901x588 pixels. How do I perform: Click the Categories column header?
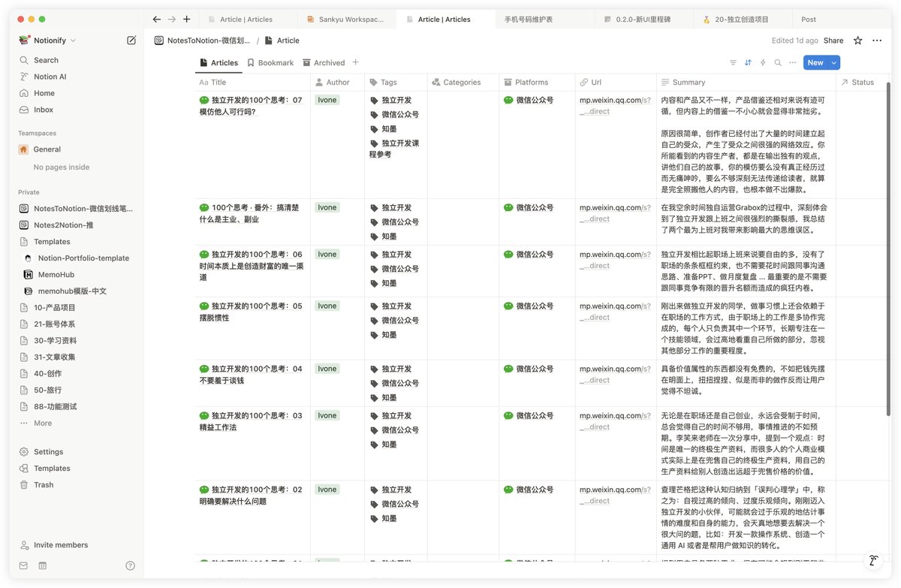click(x=462, y=83)
